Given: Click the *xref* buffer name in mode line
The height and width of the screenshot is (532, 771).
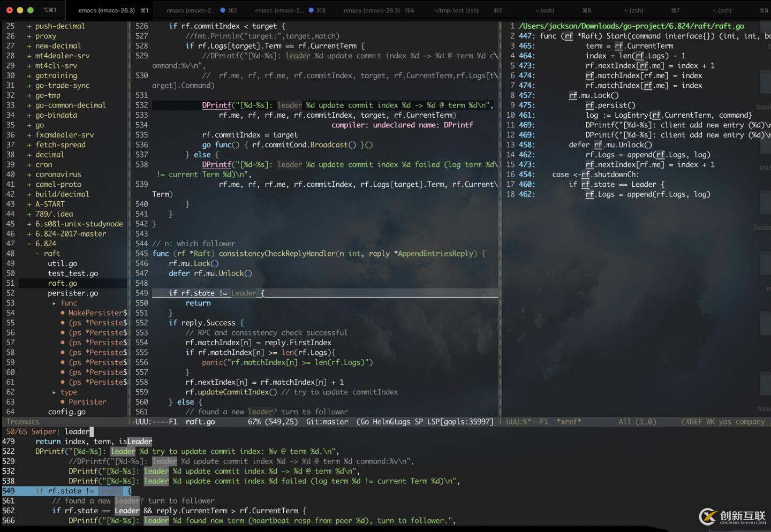Looking at the screenshot, I should click(x=569, y=422).
